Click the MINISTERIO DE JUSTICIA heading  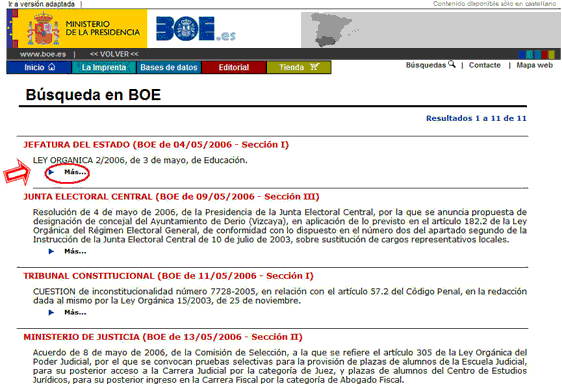click(x=163, y=337)
